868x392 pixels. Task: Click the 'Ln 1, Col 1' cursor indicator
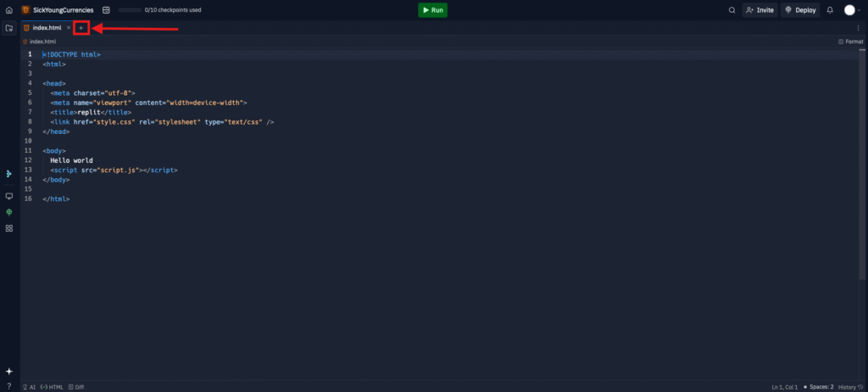tap(784, 387)
